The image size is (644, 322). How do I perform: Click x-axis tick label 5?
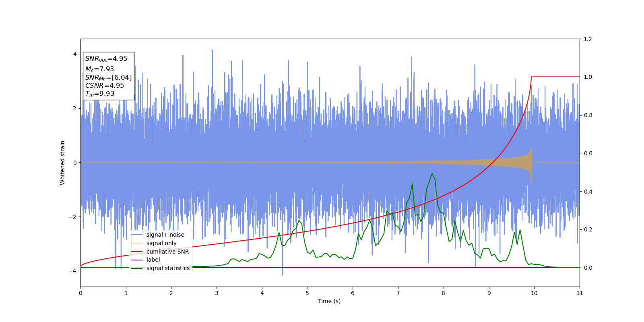(x=308, y=293)
